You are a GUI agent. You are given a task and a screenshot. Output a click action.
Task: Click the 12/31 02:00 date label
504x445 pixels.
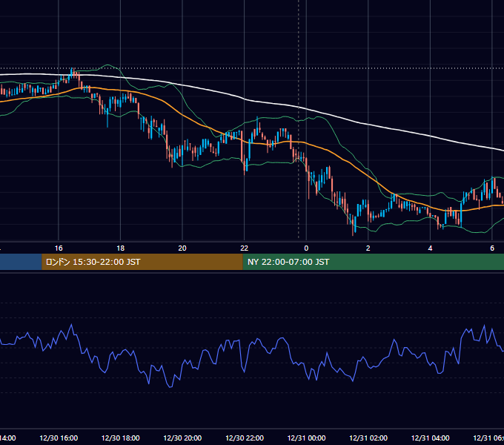[x=368, y=438]
